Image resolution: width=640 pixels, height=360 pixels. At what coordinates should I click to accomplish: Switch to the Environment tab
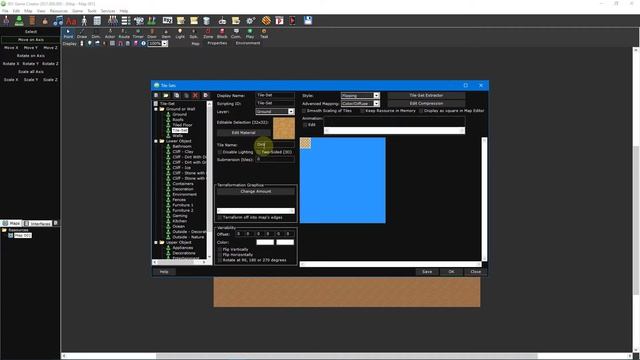coord(248,43)
